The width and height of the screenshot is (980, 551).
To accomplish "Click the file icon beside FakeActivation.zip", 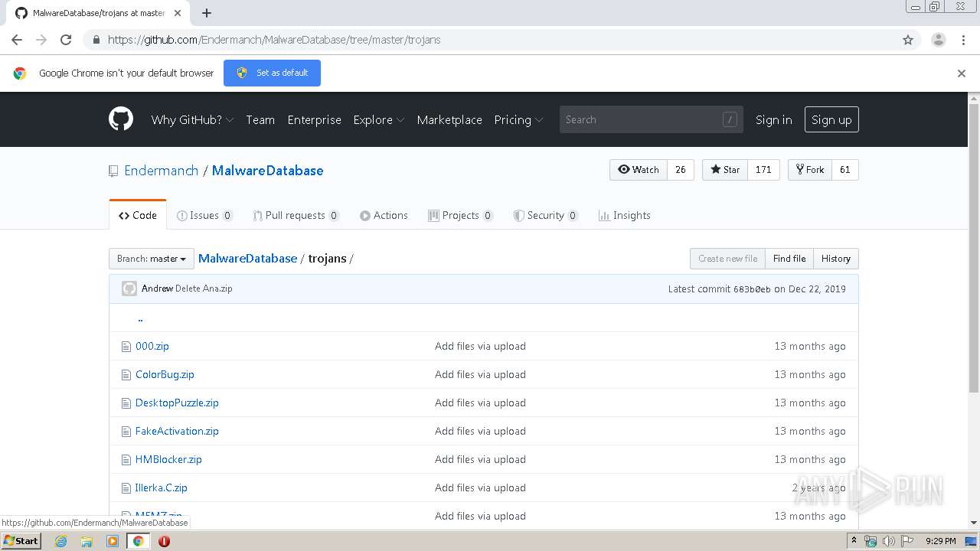I will pyautogui.click(x=126, y=432).
